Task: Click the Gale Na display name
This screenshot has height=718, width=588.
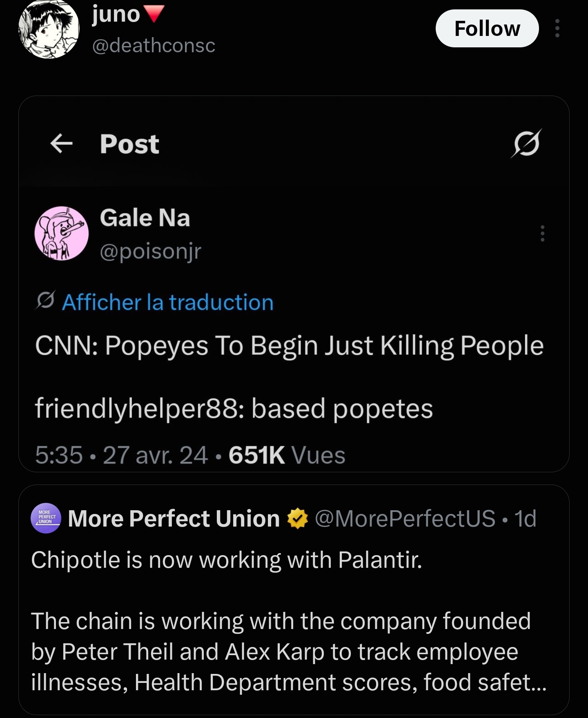Action: pos(145,218)
